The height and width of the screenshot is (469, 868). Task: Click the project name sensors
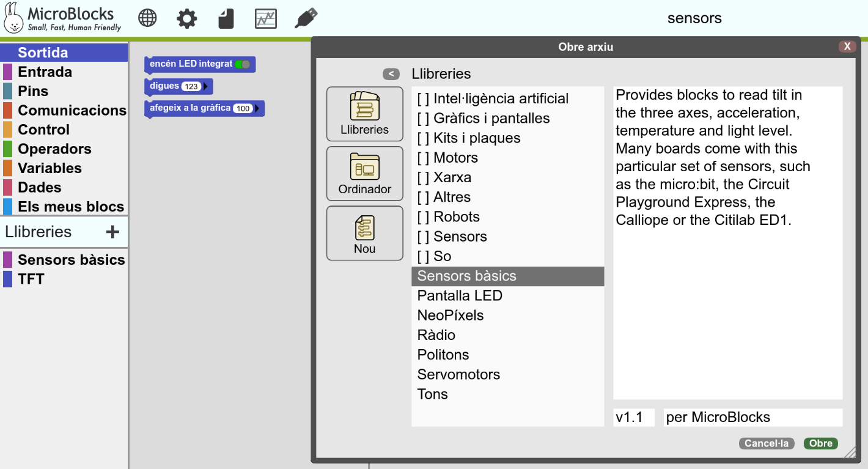694,18
